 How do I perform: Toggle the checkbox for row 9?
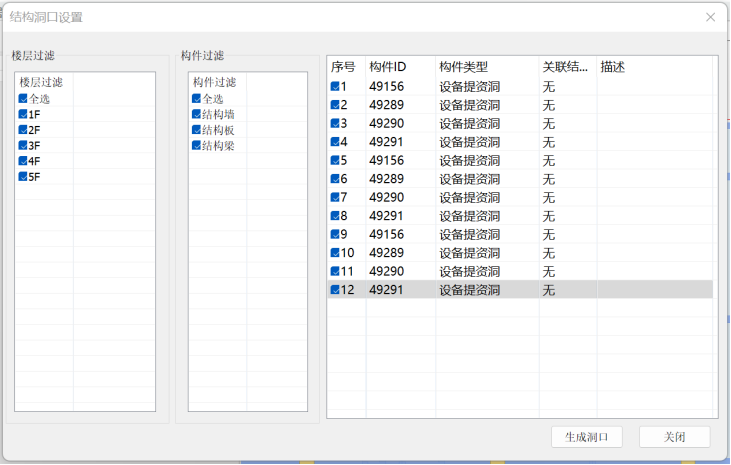point(335,234)
